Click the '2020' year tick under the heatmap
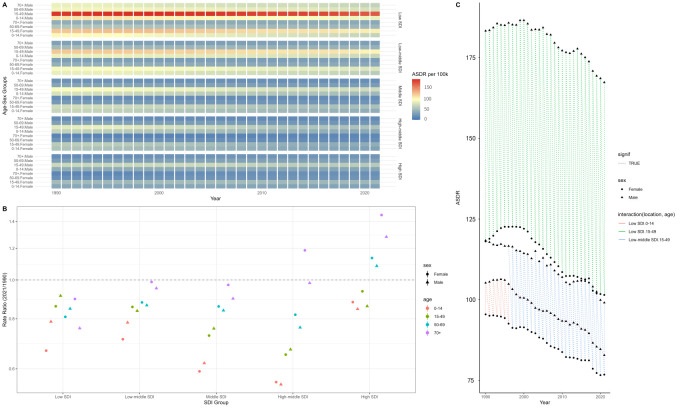680x408 pixels. click(365, 193)
